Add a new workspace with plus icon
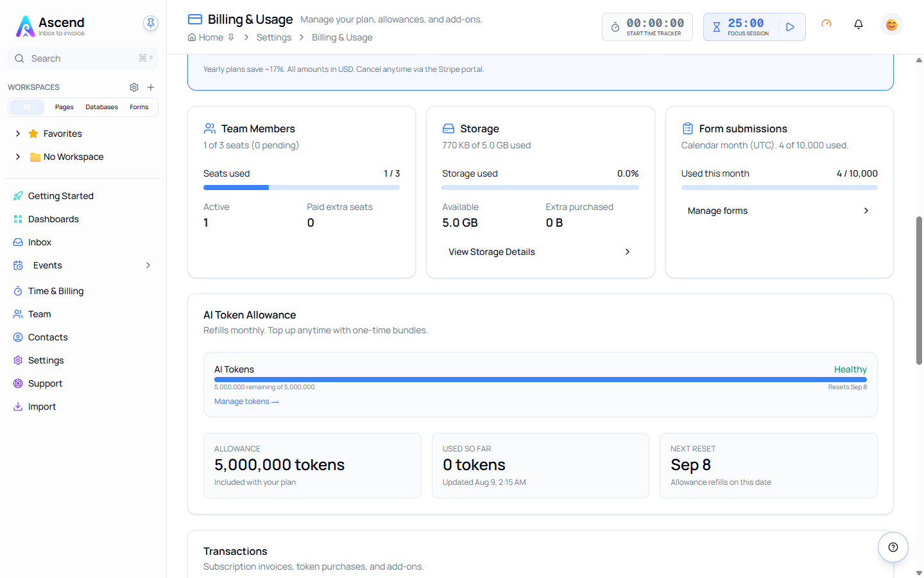 [x=151, y=87]
